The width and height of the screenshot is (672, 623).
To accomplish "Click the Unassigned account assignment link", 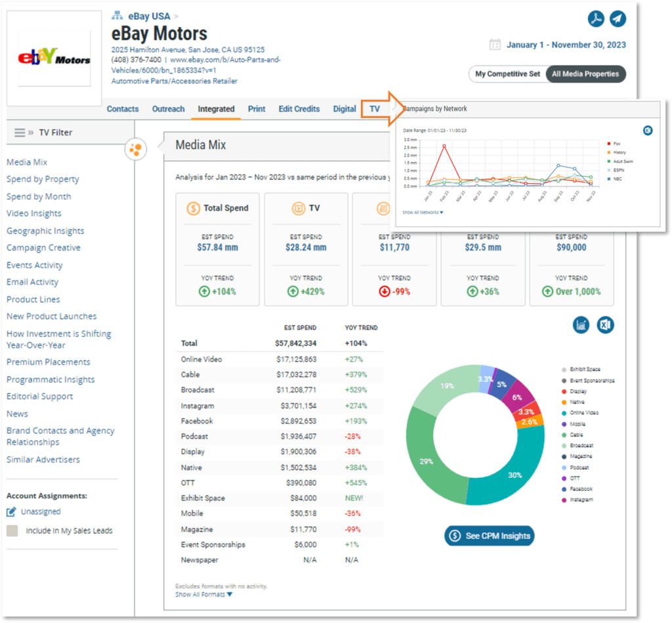I will (x=41, y=511).
